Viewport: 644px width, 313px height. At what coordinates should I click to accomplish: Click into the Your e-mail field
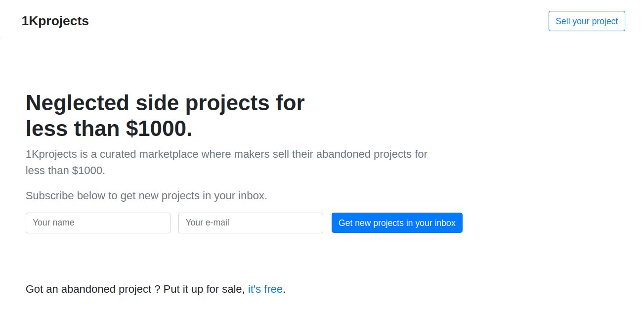251,223
